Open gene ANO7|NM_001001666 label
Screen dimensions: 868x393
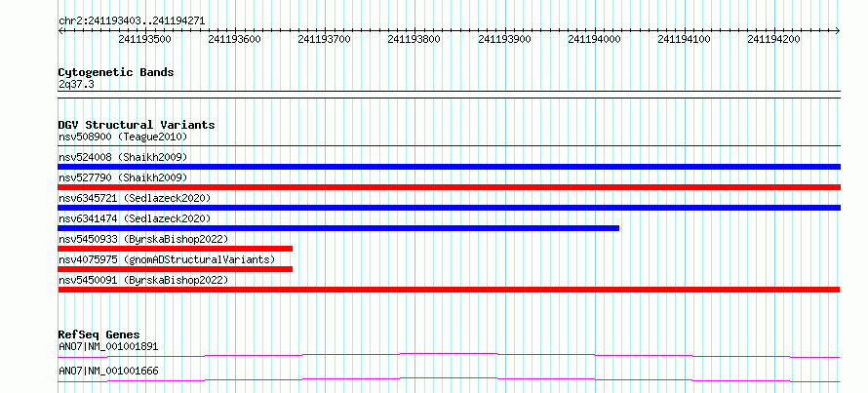tap(108, 371)
